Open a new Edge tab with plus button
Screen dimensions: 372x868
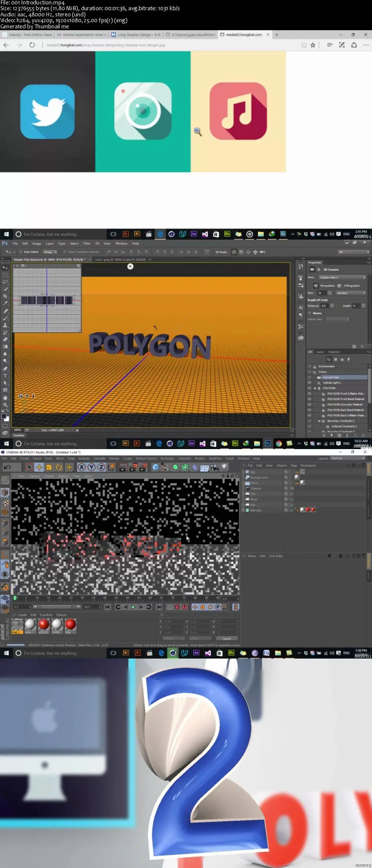point(277,35)
